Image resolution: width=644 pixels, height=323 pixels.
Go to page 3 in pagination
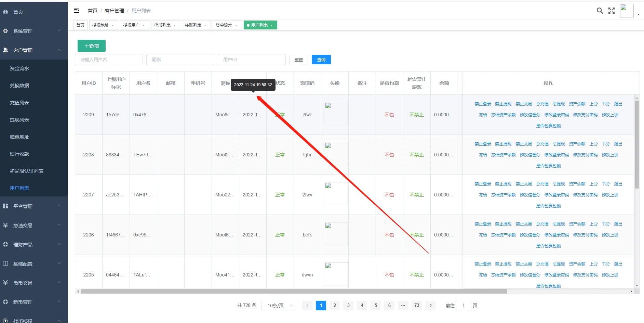click(x=348, y=306)
